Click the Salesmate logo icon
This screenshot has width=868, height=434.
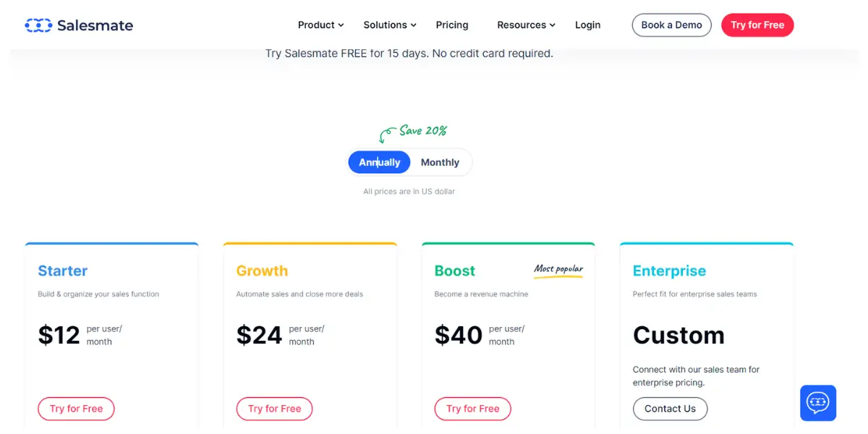pos(38,25)
